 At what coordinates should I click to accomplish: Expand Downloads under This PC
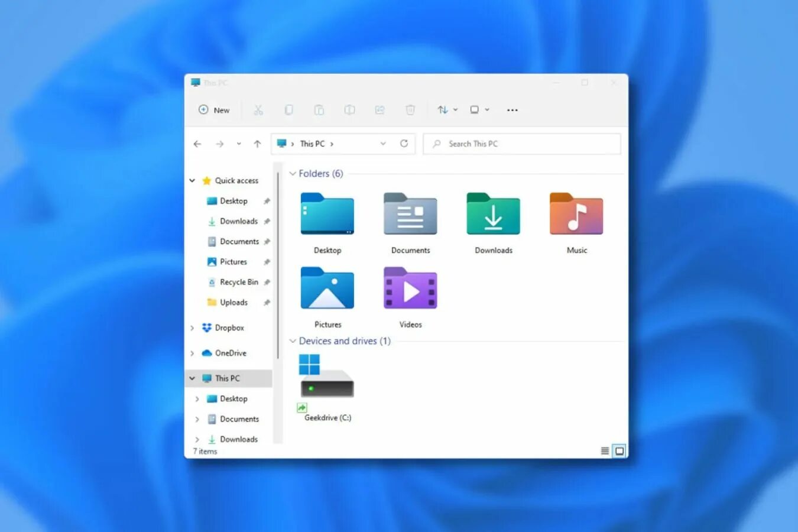(x=197, y=439)
